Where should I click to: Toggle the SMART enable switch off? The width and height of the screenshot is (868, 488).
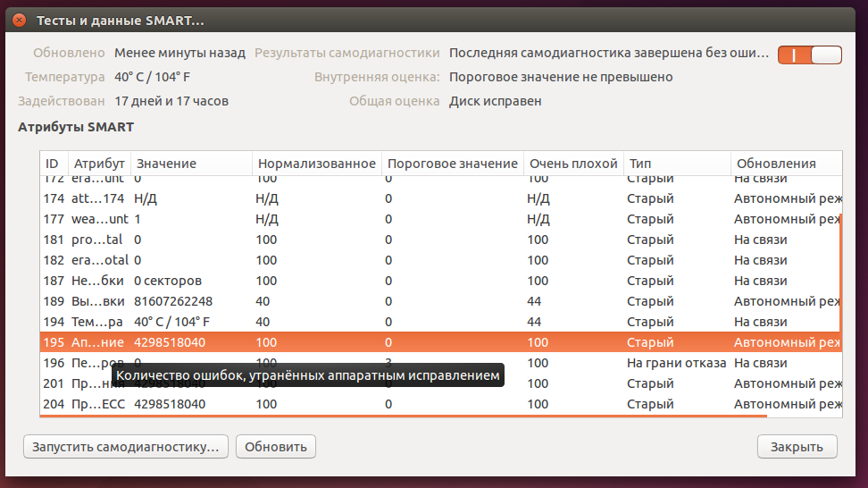(x=809, y=55)
